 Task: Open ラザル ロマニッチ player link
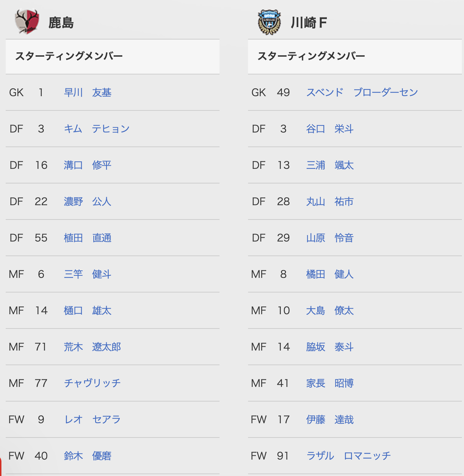pyautogui.click(x=349, y=456)
